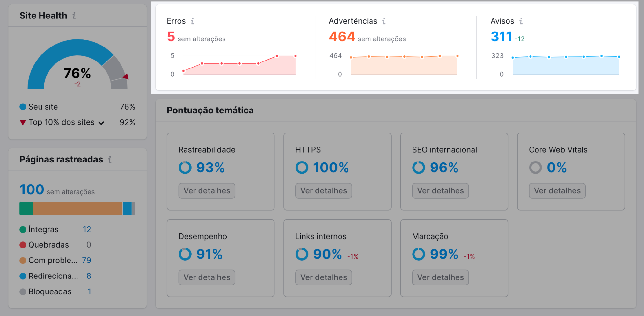Image resolution: width=644 pixels, height=316 pixels.
Task: Toggle the Seu site legend item
Action: coord(39,107)
